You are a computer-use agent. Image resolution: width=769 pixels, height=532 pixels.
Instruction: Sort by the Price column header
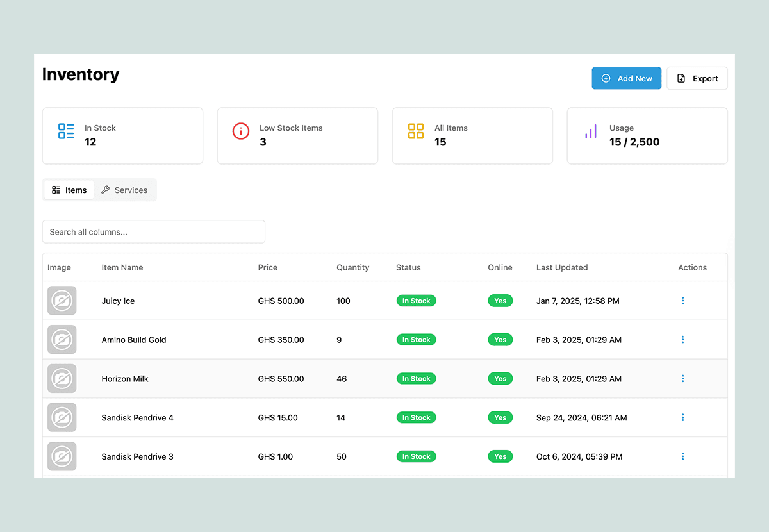pyautogui.click(x=268, y=268)
